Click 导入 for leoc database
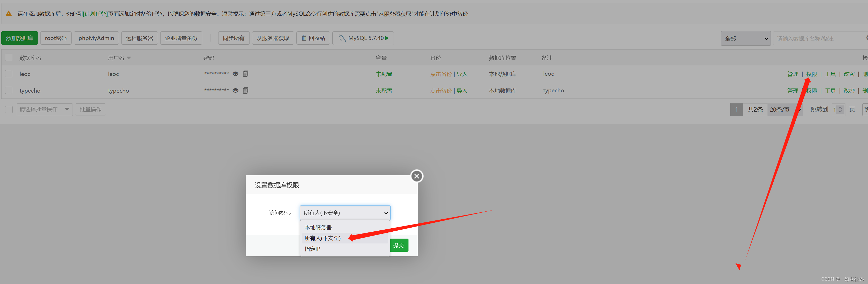 point(462,74)
